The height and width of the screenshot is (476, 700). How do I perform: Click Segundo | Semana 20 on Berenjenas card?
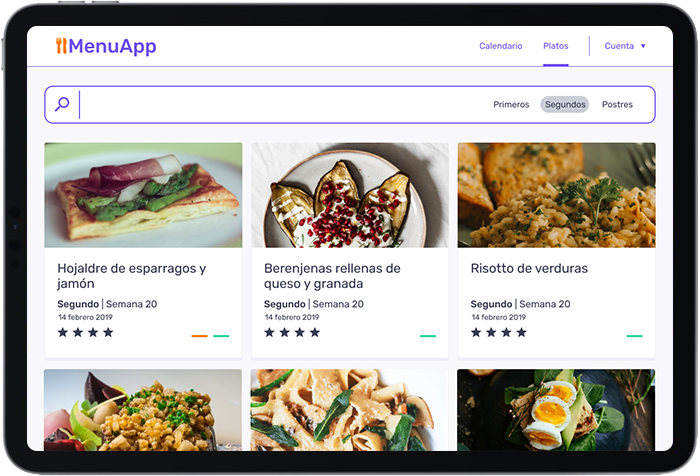coord(314,304)
